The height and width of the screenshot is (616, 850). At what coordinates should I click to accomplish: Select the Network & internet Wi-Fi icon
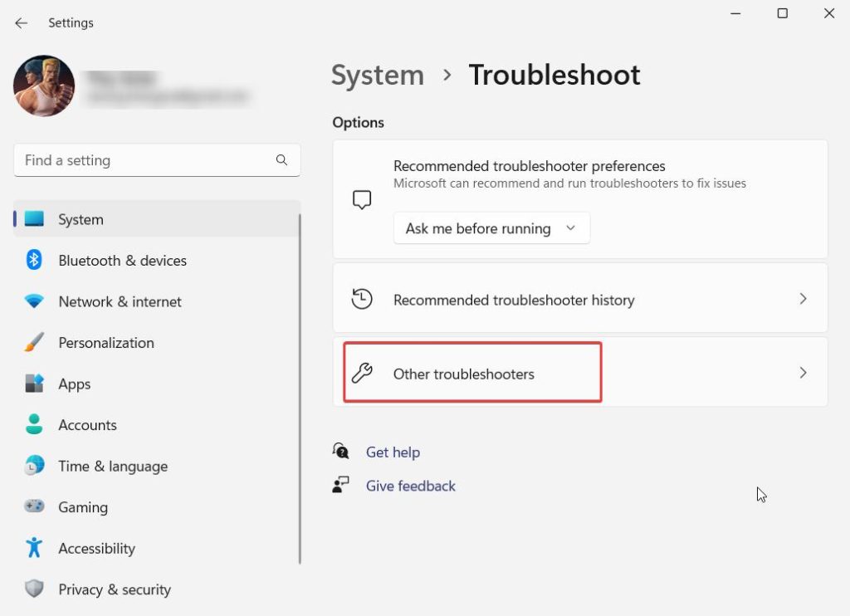34,301
